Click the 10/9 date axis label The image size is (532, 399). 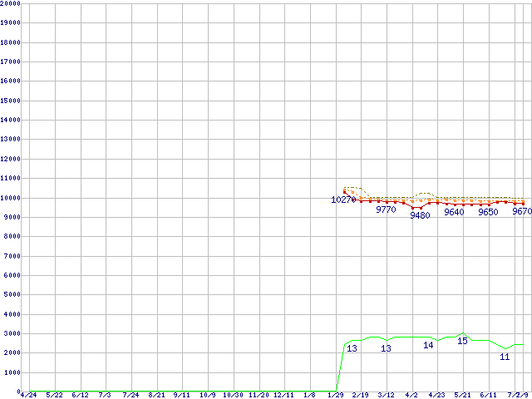coord(208,395)
